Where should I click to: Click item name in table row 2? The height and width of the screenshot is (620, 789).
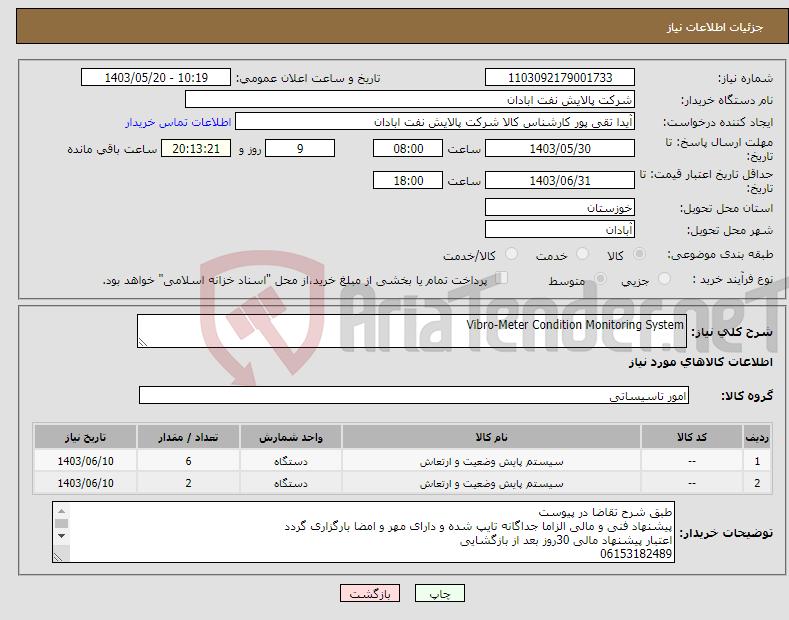492,483
